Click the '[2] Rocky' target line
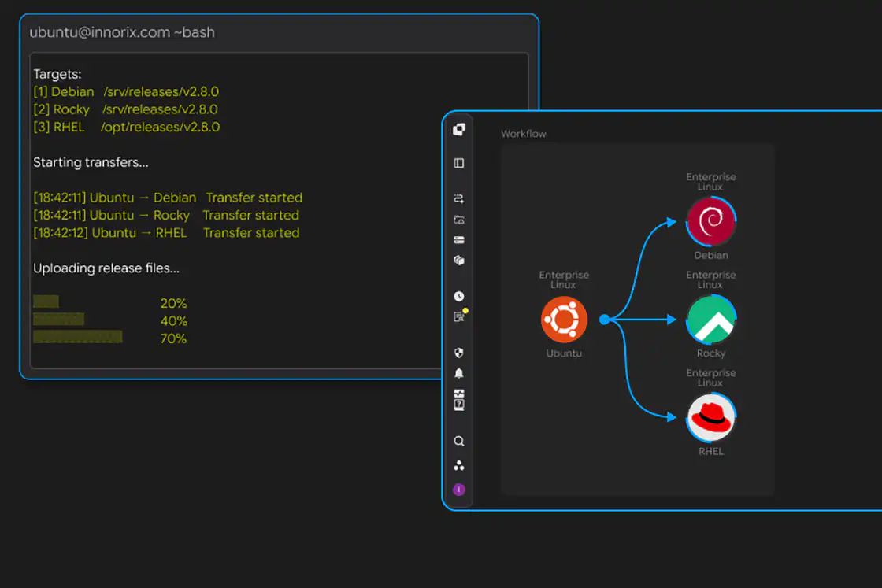882x588 pixels. (125, 109)
